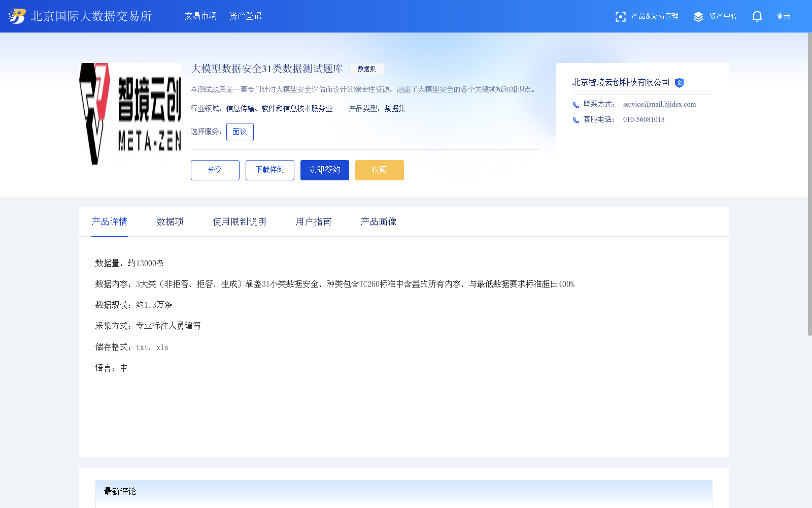
Task: Click the phone icon beside 客服电话
Action: click(576, 120)
